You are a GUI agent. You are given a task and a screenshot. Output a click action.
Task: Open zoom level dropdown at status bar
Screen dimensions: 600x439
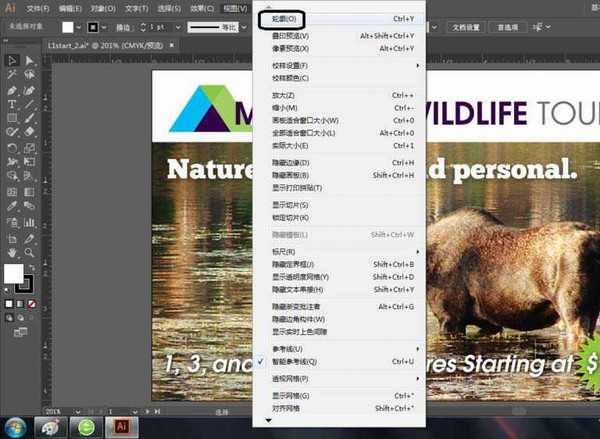point(78,412)
